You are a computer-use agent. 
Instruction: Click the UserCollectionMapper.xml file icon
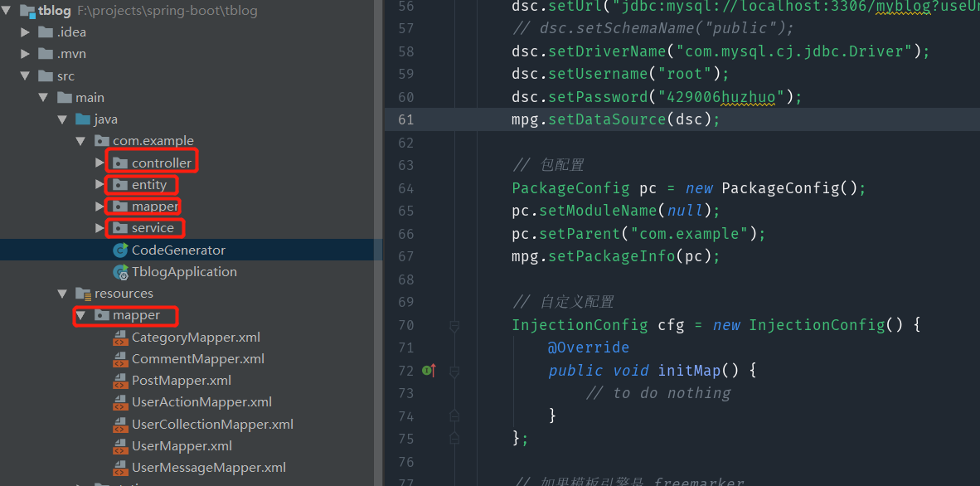(x=120, y=424)
